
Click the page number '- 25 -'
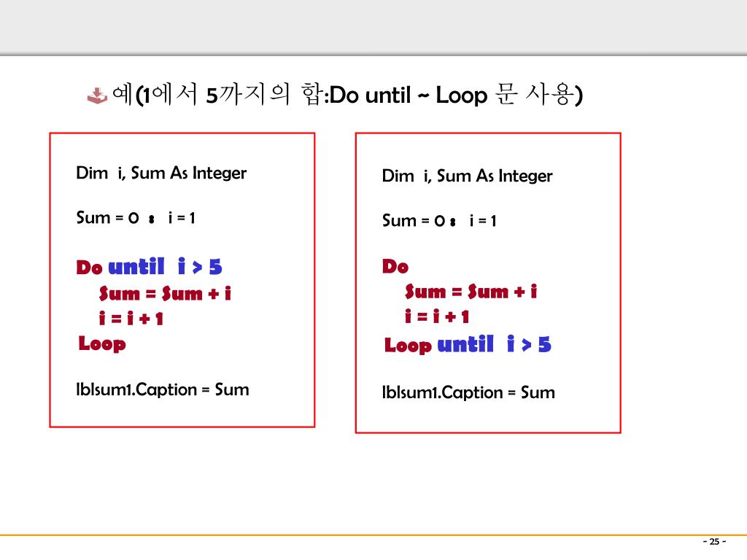pyautogui.click(x=714, y=542)
